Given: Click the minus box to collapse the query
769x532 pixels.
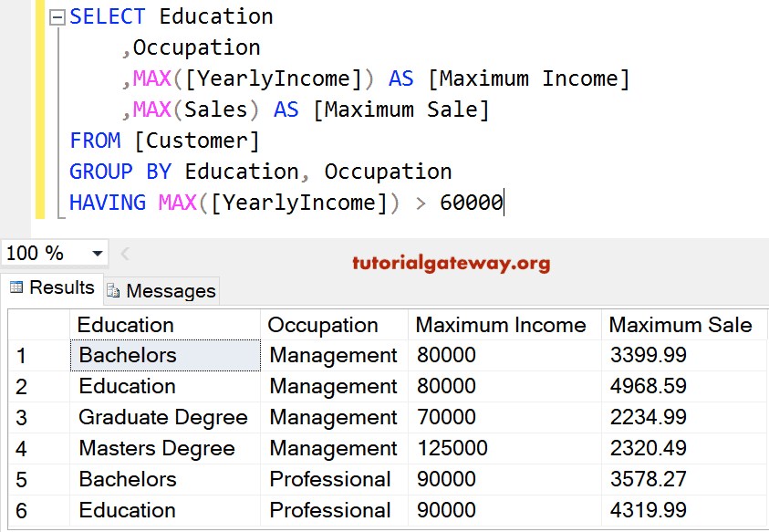Looking at the screenshot, I should (x=57, y=16).
